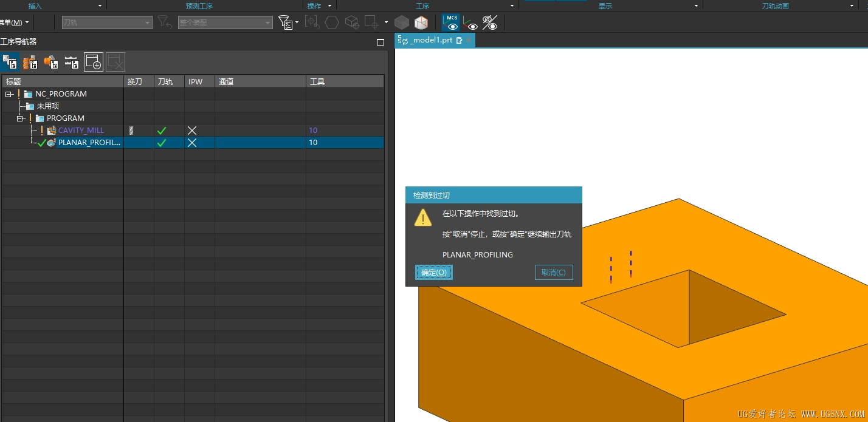The image size is (868, 422).
Task: Click the toolpath checkmark for CAVITY_MILL
Action: pyautogui.click(x=162, y=130)
